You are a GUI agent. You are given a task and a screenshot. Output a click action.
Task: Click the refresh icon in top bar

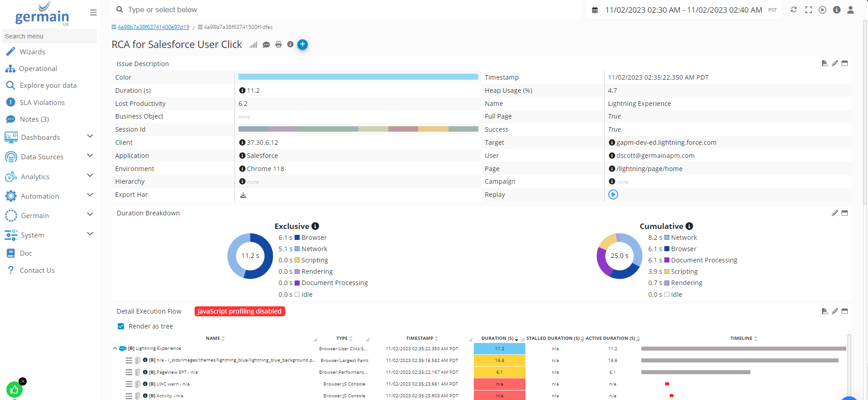pyautogui.click(x=794, y=10)
